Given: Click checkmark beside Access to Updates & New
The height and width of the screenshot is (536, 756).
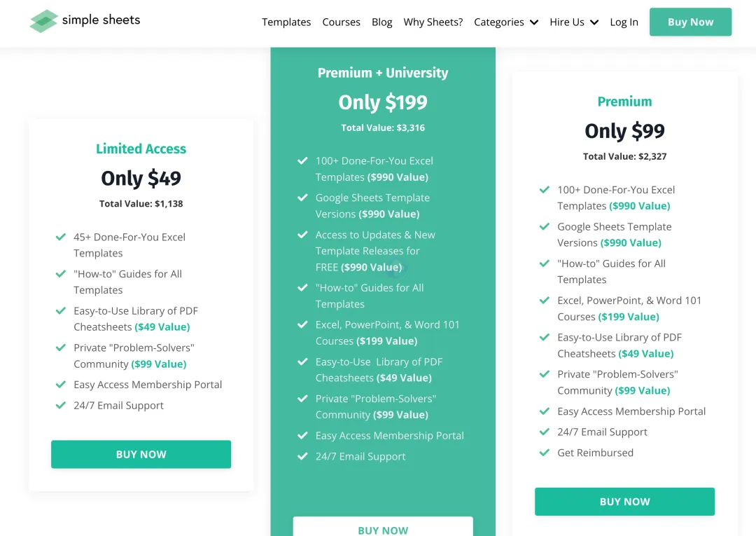Looking at the screenshot, I should (x=302, y=235).
